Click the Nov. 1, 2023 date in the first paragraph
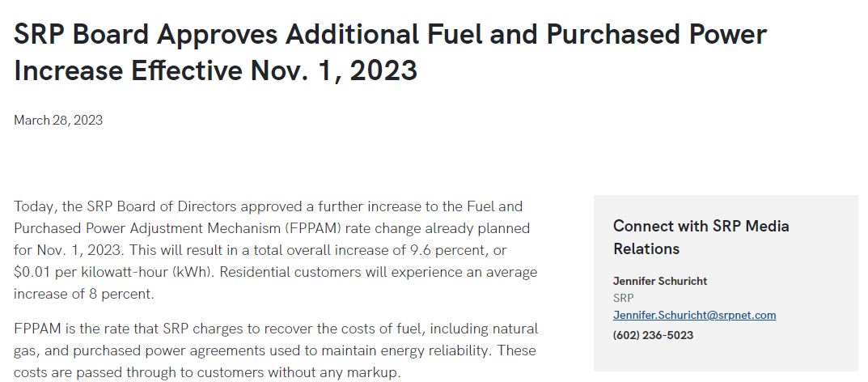Screen dimensions: 868x382 79,250
